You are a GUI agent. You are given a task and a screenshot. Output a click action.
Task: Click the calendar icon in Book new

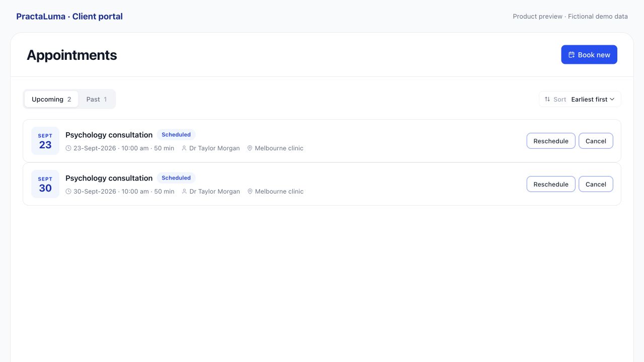click(572, 55)
